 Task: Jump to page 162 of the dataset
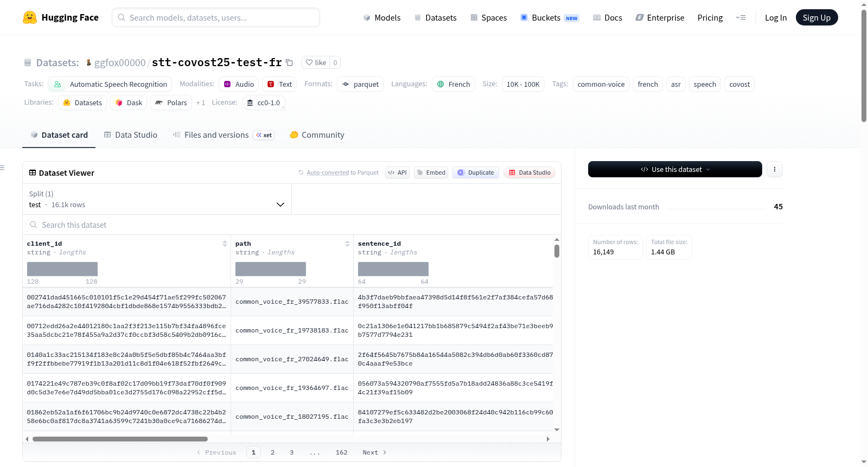coord(341,452)
